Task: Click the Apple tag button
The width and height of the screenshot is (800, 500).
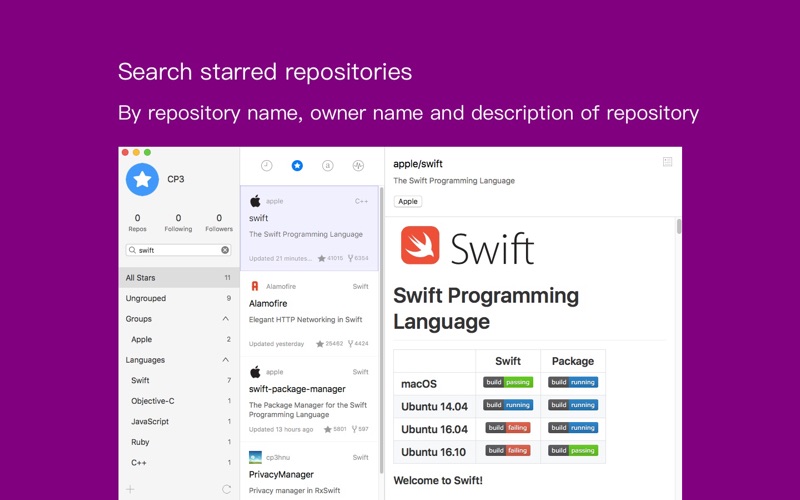Action: 408,202
